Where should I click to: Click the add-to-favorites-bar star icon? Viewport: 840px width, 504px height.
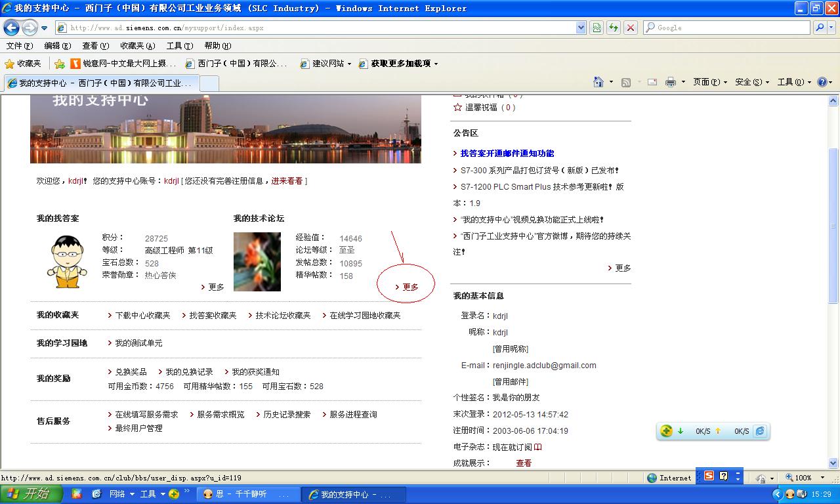pyautogui.click(x=60, y=64)
